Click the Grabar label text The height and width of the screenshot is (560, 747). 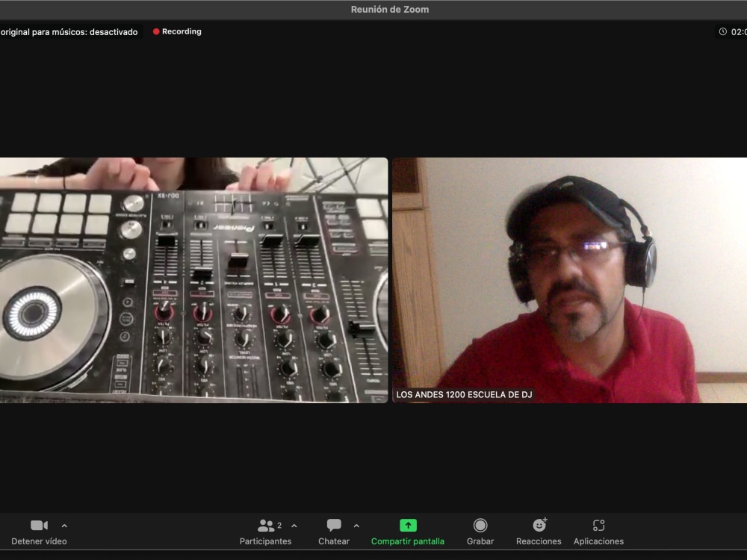click(x=480, y=541)
